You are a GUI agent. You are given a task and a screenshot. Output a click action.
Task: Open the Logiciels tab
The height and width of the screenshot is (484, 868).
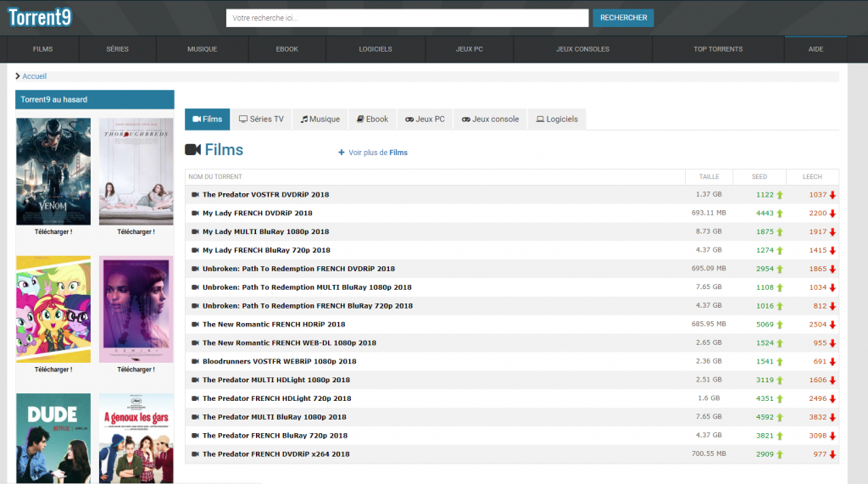click(x=556, y=120)
